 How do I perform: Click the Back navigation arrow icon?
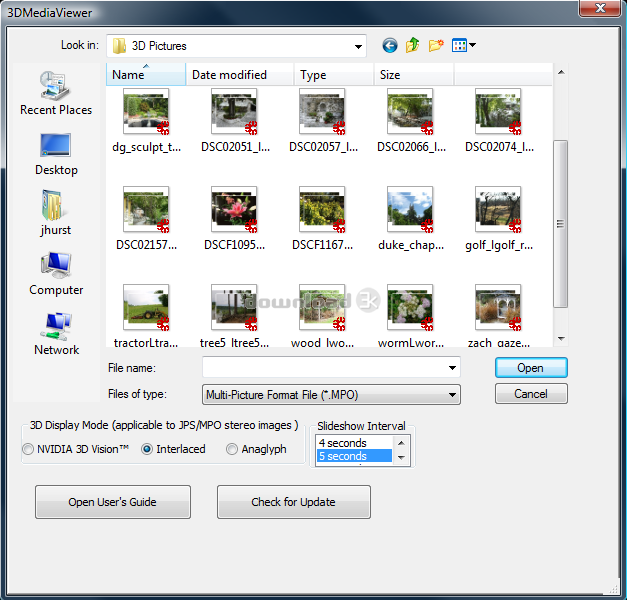[389, 45]
